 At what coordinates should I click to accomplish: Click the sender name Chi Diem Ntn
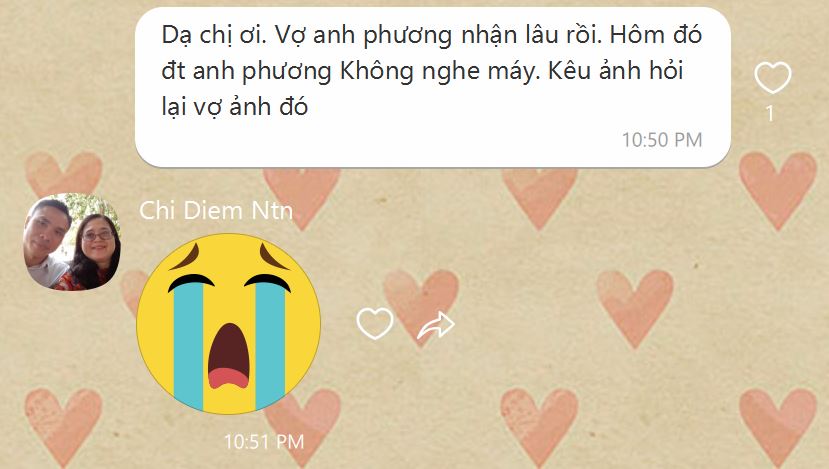click(x=216, y=210)
